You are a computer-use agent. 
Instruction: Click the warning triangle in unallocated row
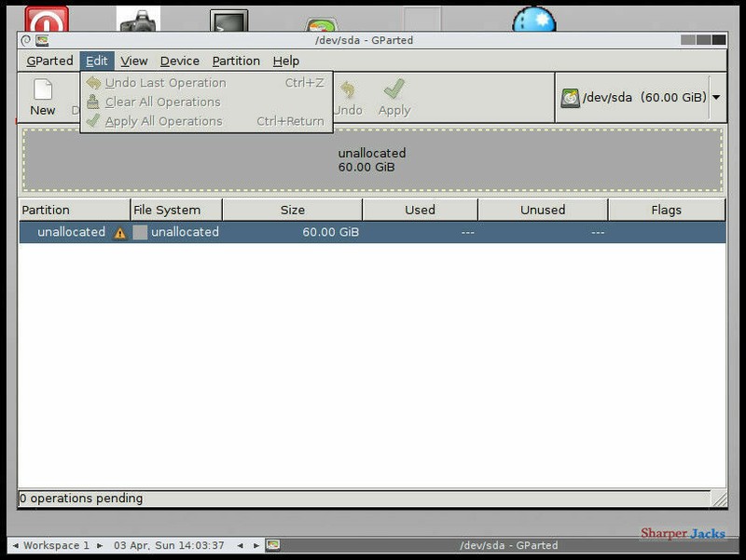coord(120,233)
